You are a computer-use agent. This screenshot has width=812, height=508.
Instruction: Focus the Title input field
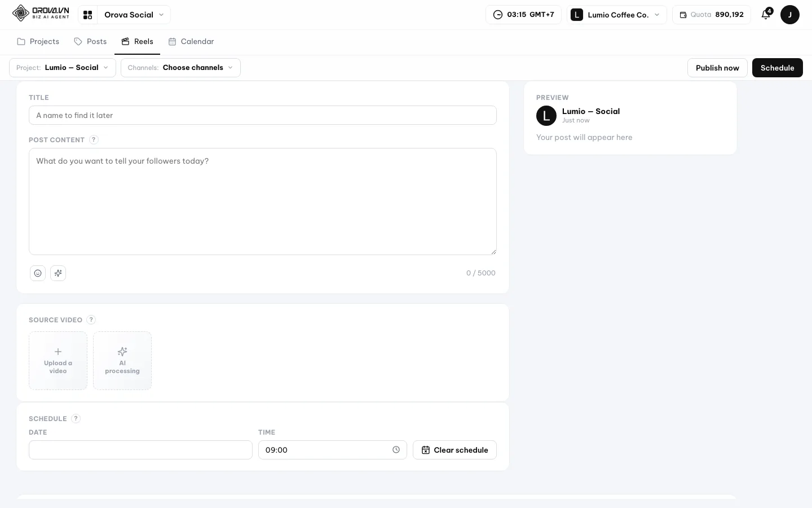[x=263, y=115]
